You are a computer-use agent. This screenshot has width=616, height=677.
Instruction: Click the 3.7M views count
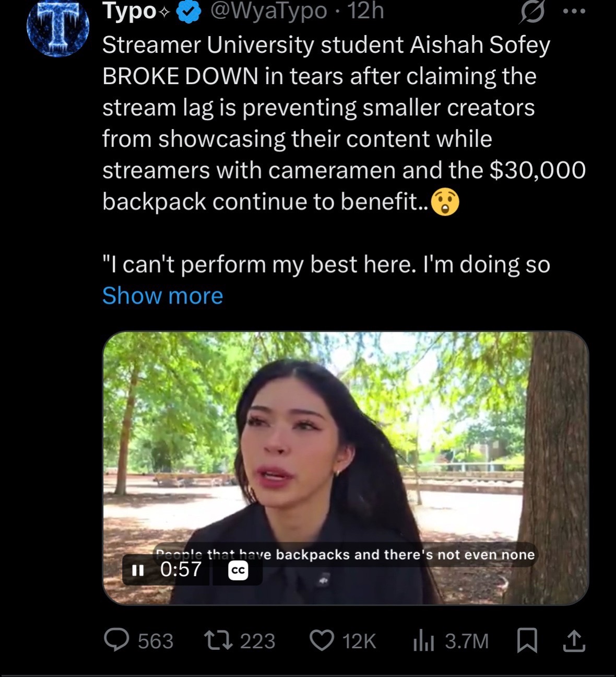pos(467,641)
